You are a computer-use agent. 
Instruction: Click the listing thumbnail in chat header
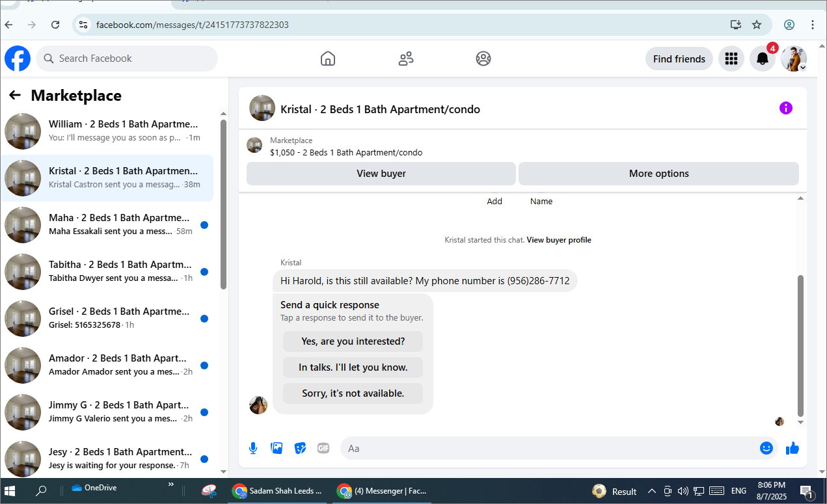262,108
